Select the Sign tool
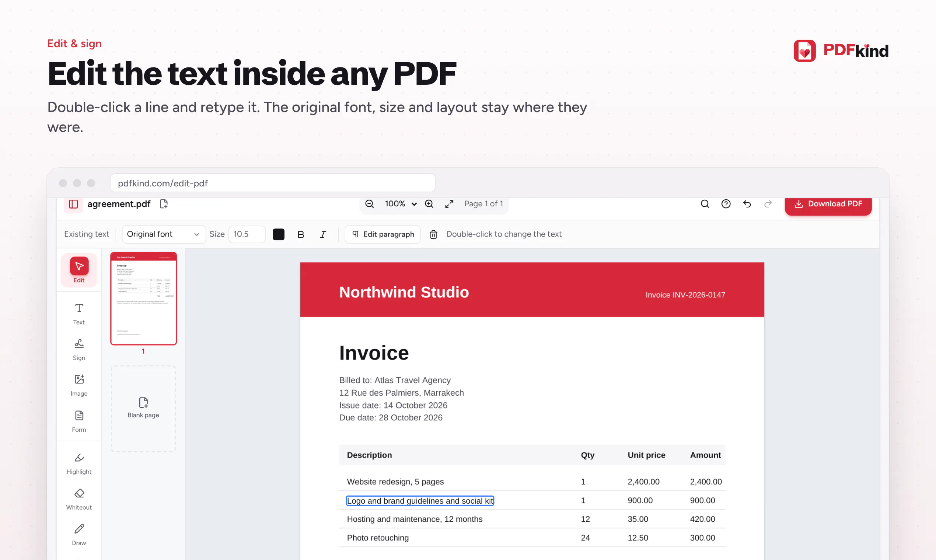936x560 pixels. (79, 350)
